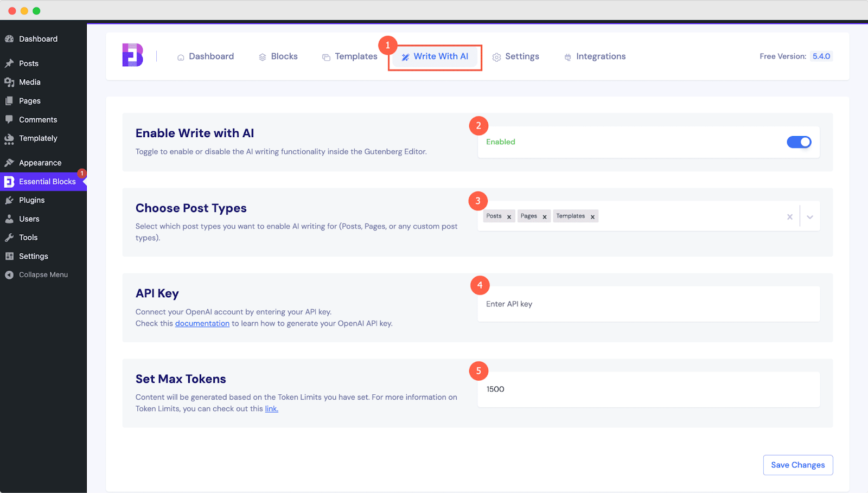Open the Integrations tab
This screenshot has width=868, height=493.
point(595,56)
